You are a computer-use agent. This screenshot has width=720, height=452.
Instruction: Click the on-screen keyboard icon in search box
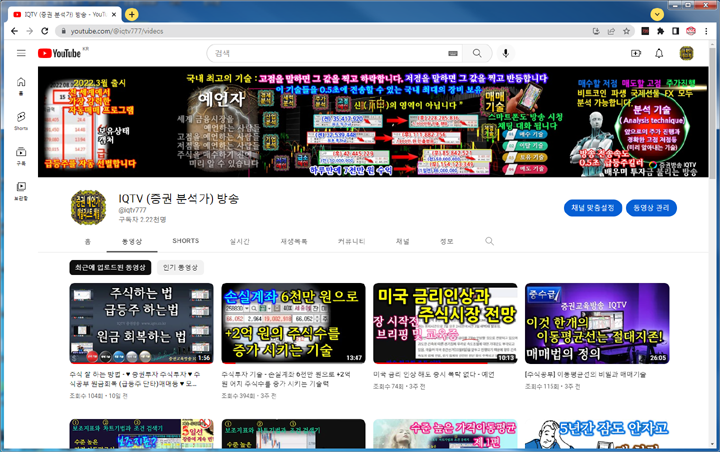coord(453,54)
